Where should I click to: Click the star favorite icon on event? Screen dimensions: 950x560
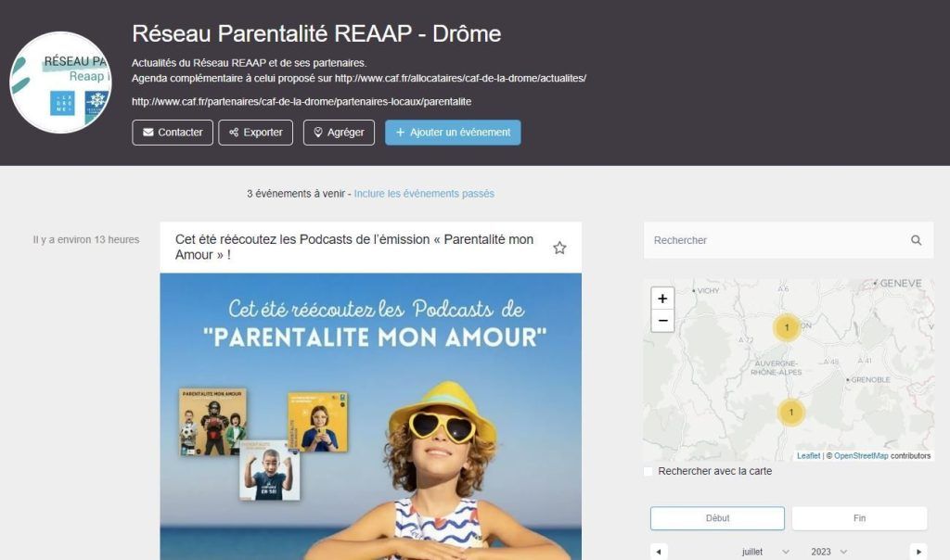click(x=559, y=248)
